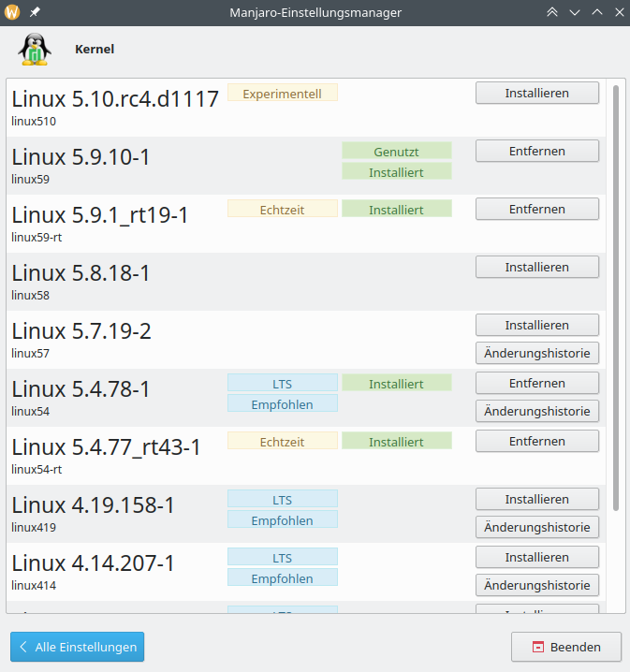Click the linux58 package name
Screen dimensions: 630x672
click(x=31, y=295)
